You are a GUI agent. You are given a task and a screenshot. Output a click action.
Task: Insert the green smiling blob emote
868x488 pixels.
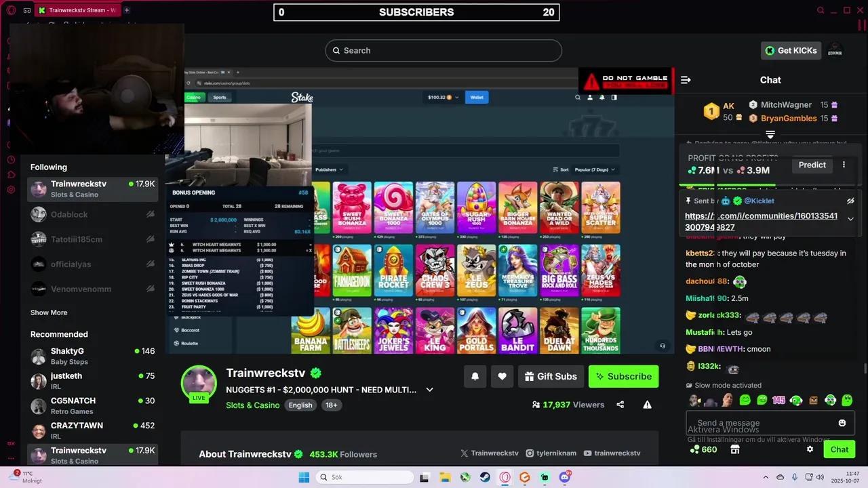(x=745, y=401)
